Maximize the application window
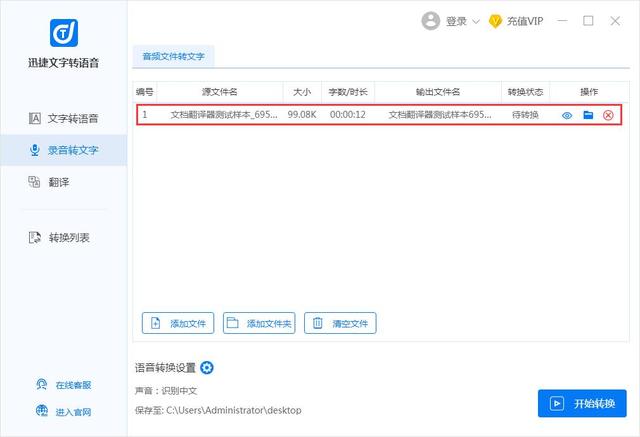This screenshot has height=437, width=640. (588, 21)
